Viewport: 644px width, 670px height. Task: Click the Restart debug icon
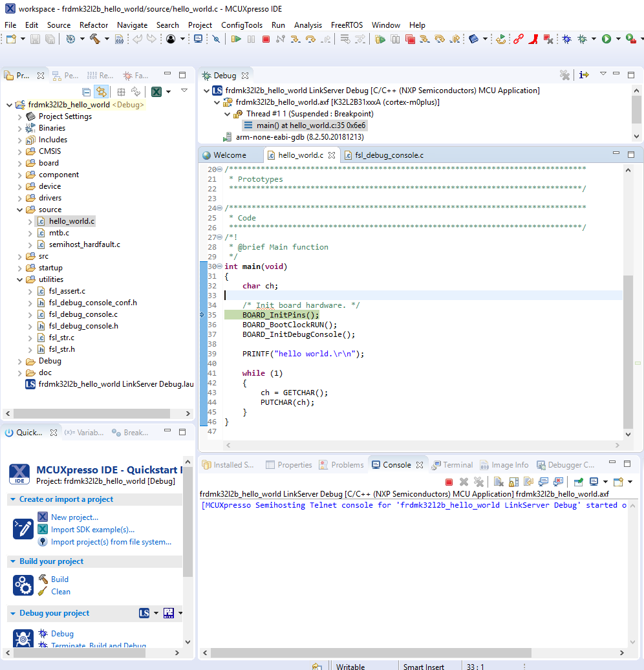pos(501,39)
